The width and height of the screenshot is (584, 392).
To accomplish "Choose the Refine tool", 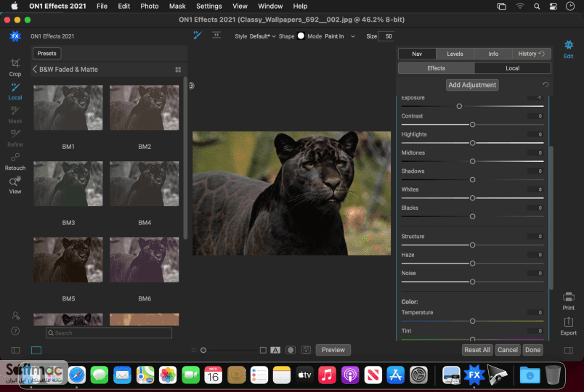I will pos(15,138).
